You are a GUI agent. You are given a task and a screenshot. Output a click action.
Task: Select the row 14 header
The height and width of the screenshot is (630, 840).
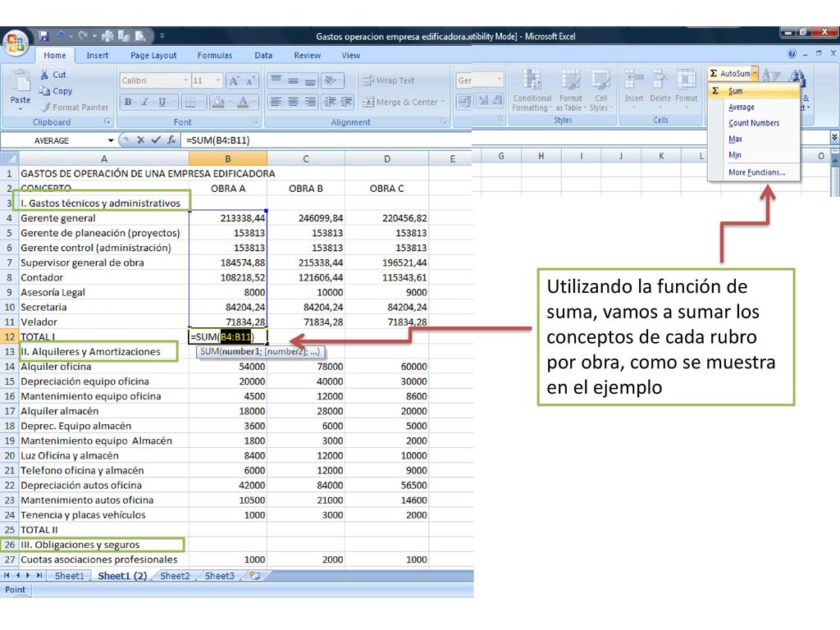coord(10,367)
